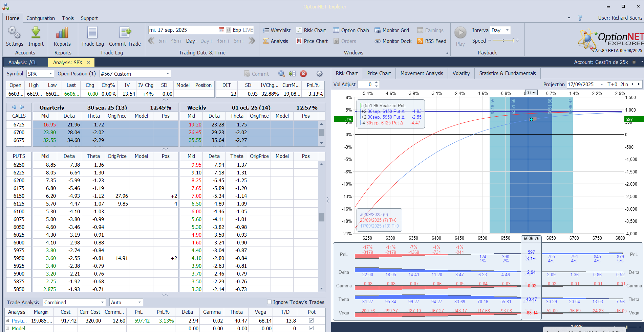The image size is (644, 332).
Task: Click the red delete position icon
Action: pos(303,74)
